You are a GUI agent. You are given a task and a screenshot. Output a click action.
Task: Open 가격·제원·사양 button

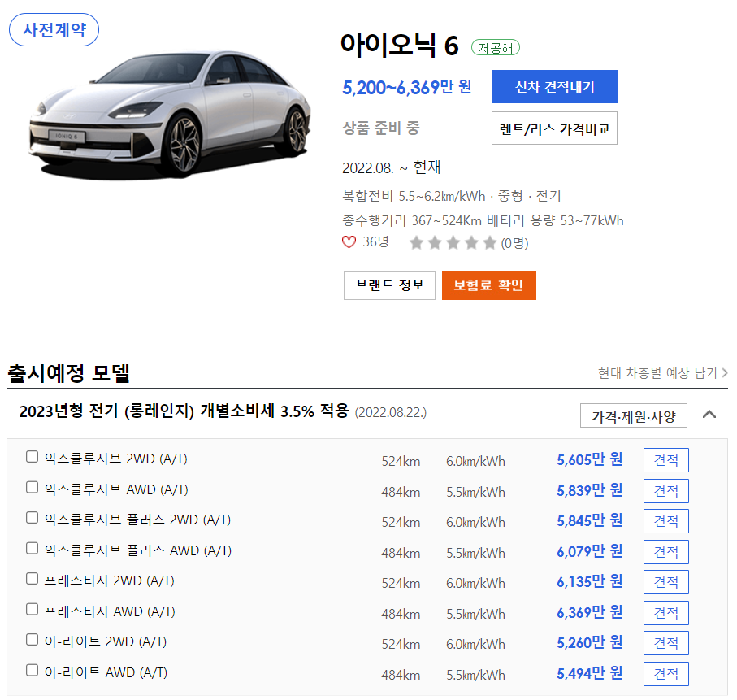pos(634,415)
